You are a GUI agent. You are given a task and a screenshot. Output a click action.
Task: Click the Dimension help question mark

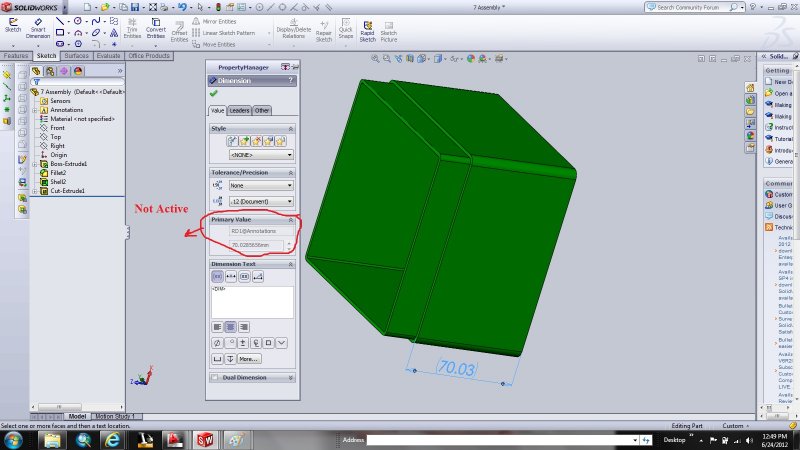291,81
